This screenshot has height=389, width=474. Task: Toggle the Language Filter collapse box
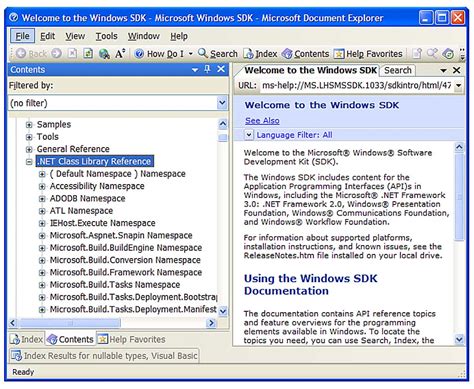coord(249,135)
